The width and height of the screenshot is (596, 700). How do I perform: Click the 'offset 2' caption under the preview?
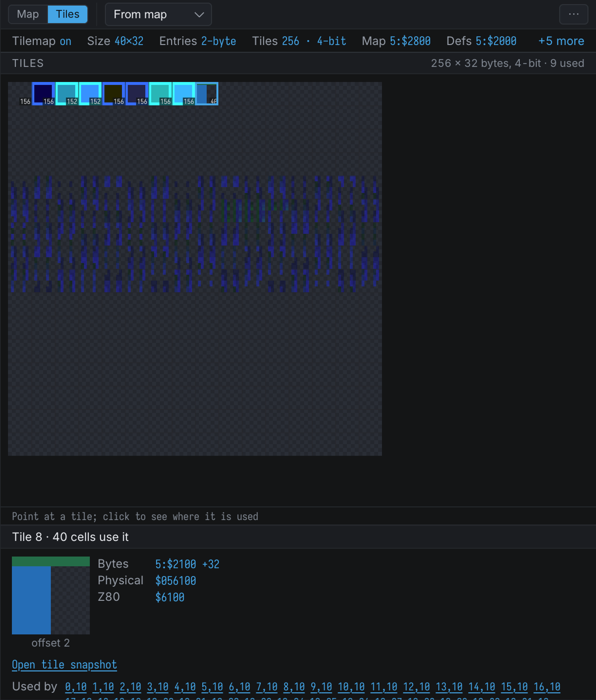pos(50,643)
